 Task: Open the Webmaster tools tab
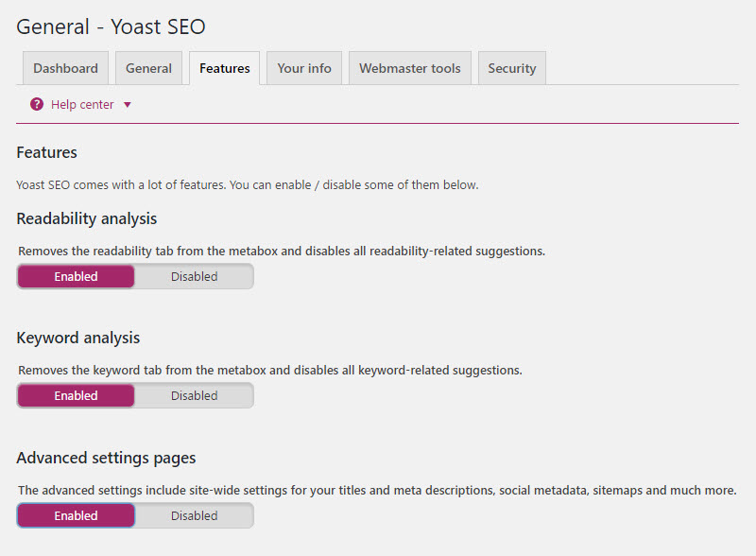(410, 68)
